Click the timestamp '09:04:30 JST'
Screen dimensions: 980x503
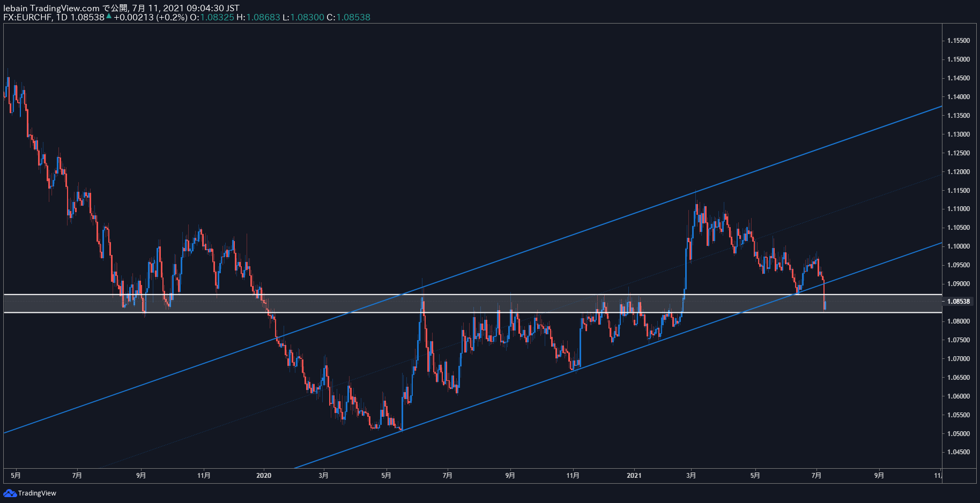213,8
